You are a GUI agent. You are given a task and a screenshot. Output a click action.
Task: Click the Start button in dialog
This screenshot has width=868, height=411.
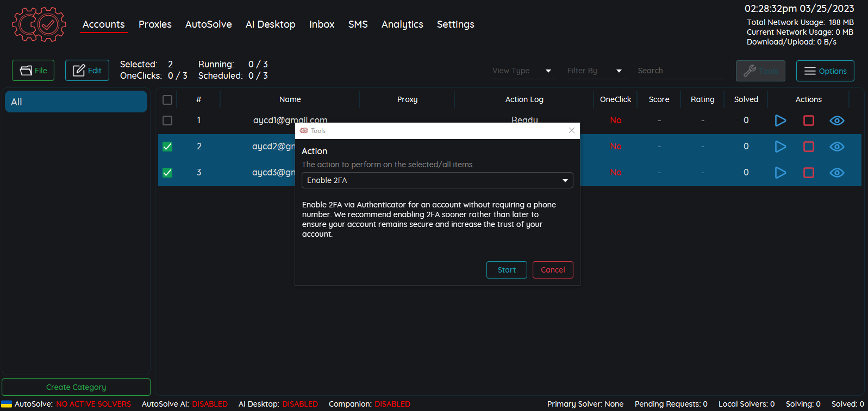click(x=506, y=270)
